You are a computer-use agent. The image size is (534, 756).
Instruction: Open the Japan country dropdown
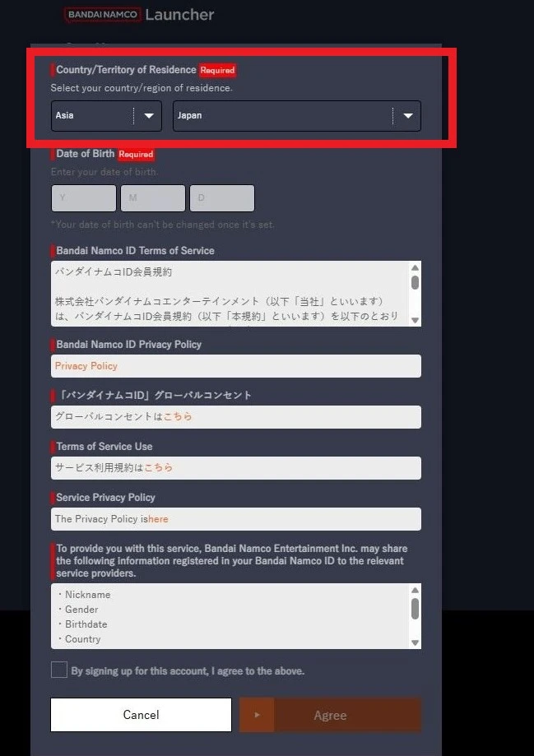297,116
